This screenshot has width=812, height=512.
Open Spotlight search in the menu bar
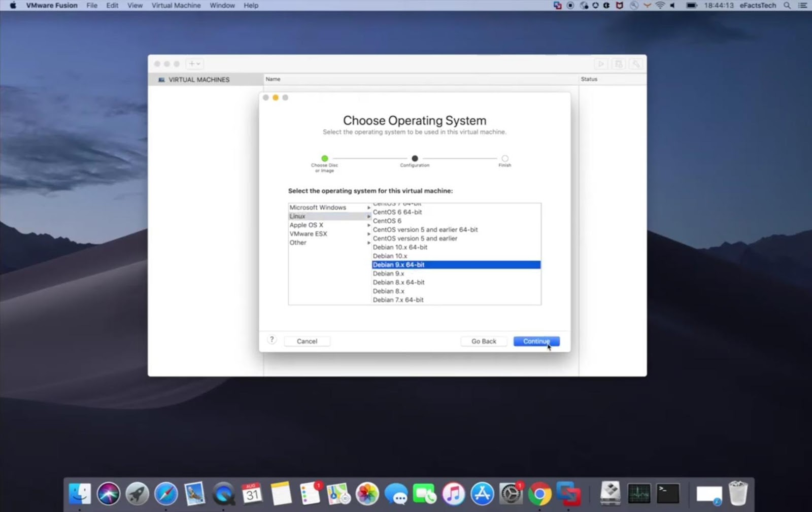click(x=787, y=6)
